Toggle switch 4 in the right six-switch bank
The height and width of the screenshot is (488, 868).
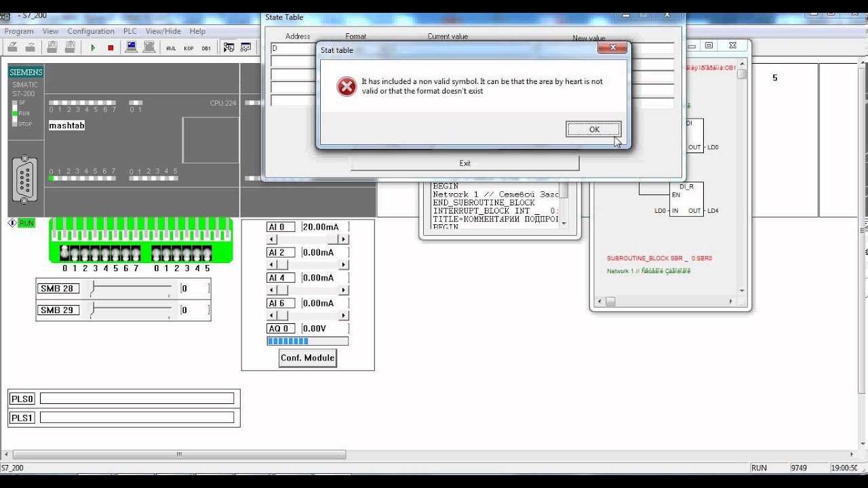click(x=197, y=253)
